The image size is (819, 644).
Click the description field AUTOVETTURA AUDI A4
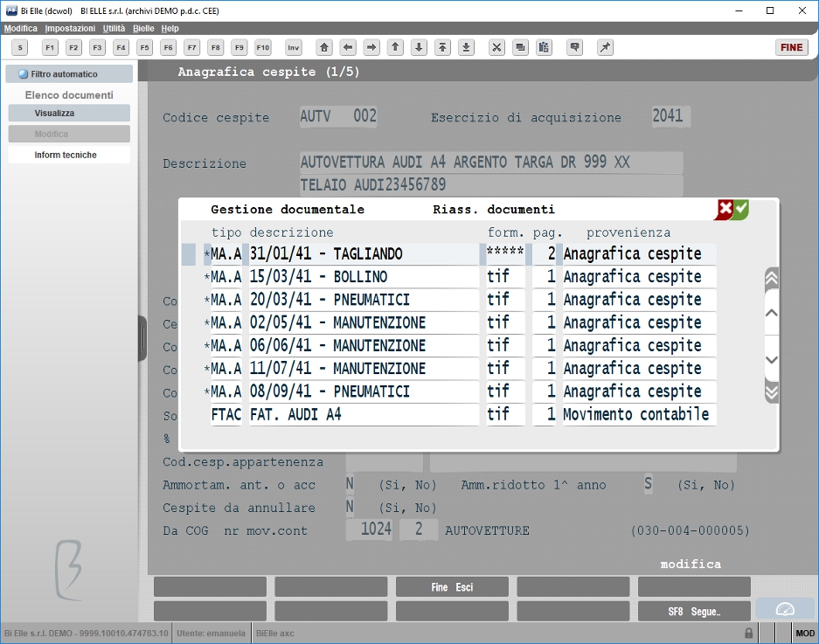point(491,163)
